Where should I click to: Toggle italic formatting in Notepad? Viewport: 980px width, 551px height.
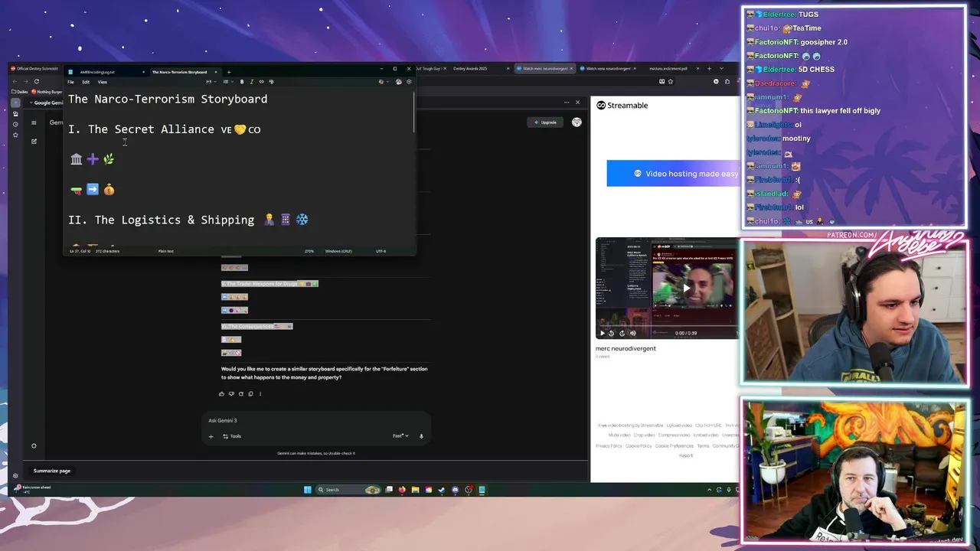[252, 82]
